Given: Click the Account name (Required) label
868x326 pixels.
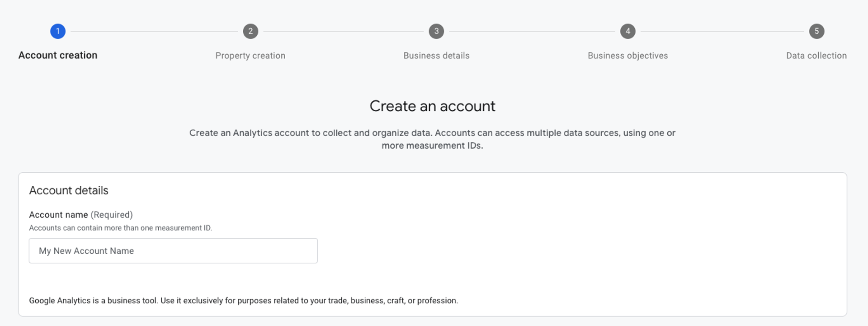Looking at the screenshot, I should 81,215.
